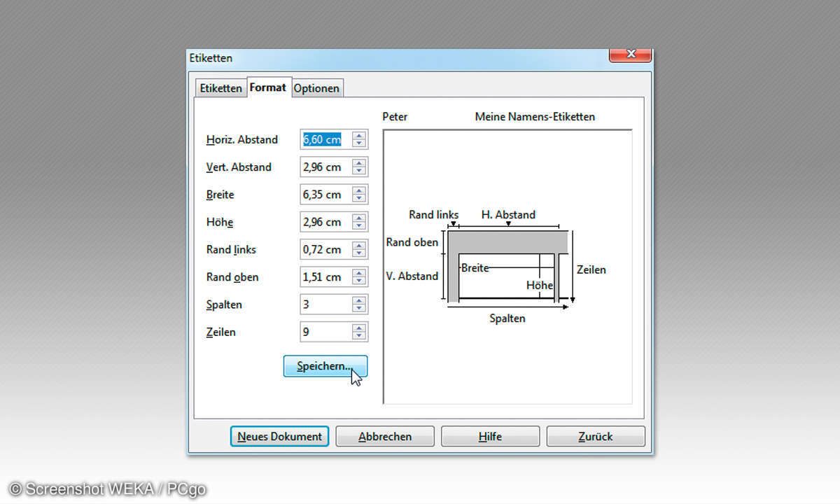Click the Horiz. Abstand value field
The image size is (840, 504).
tap(325, 139)
